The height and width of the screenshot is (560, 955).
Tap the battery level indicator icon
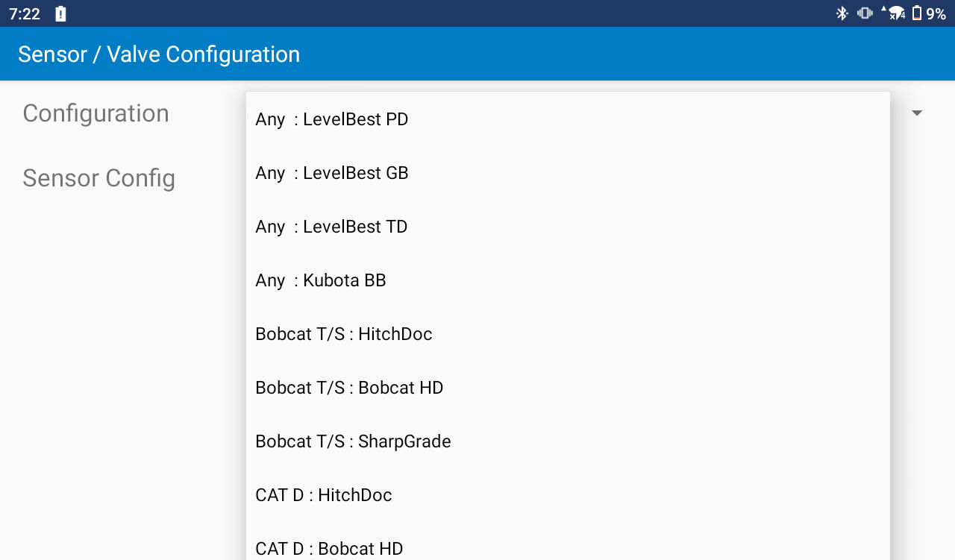[917, 13]
